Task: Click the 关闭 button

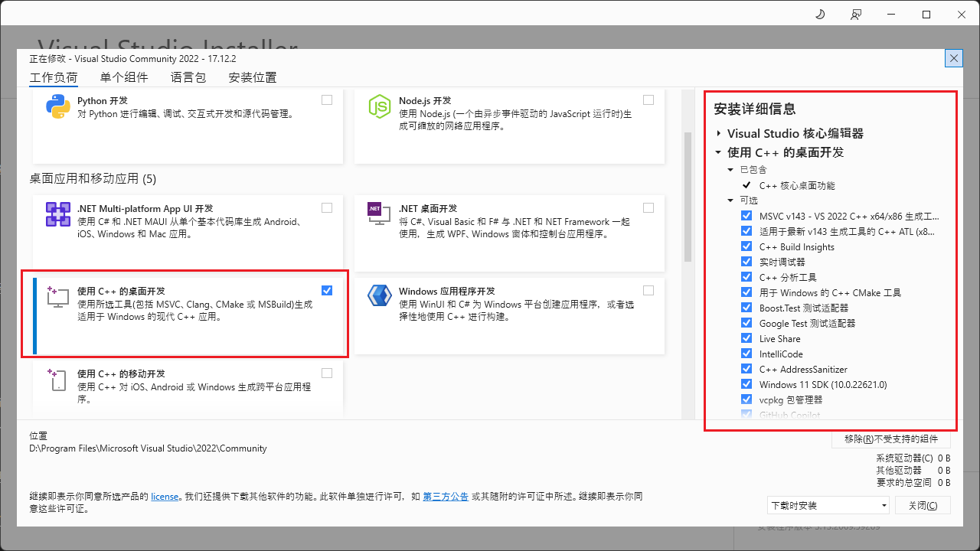Action: click(922, 505)
